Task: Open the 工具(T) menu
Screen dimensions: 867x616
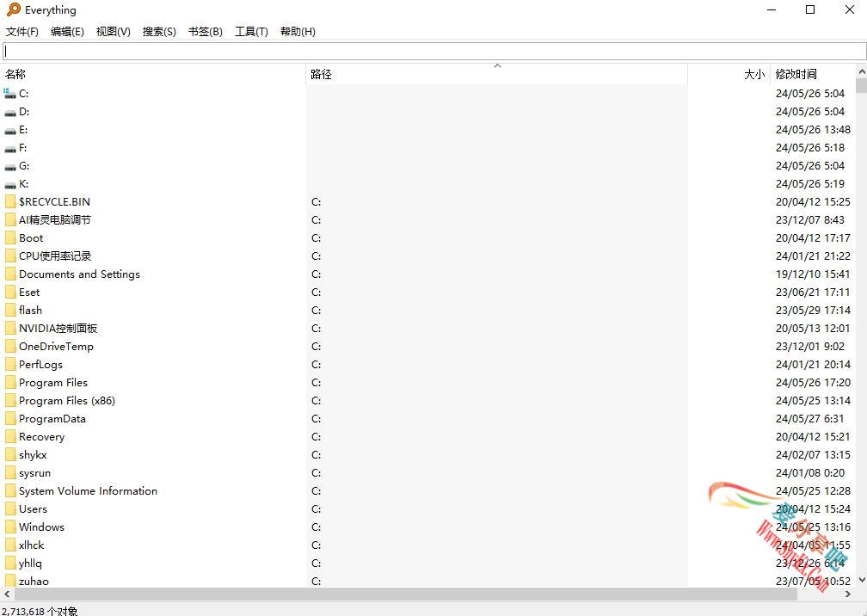Action: point(251,32)
